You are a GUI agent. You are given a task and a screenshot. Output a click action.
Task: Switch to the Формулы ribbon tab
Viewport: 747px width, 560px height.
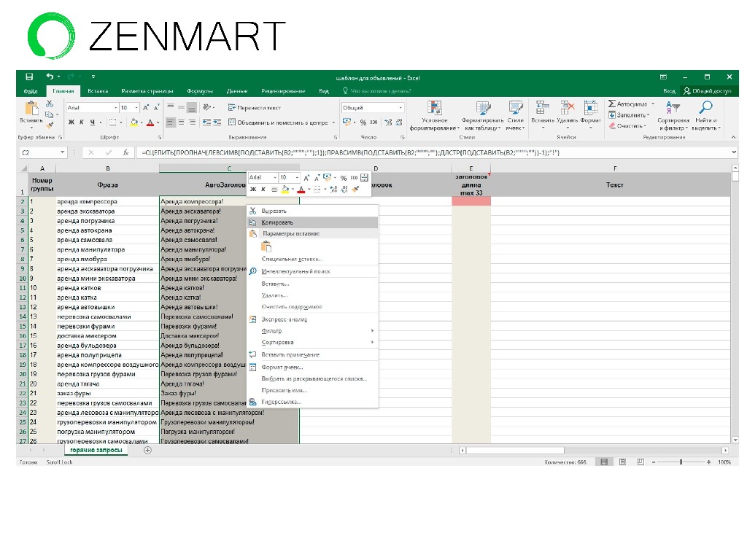pyautogui.click(x=200, y=91)
